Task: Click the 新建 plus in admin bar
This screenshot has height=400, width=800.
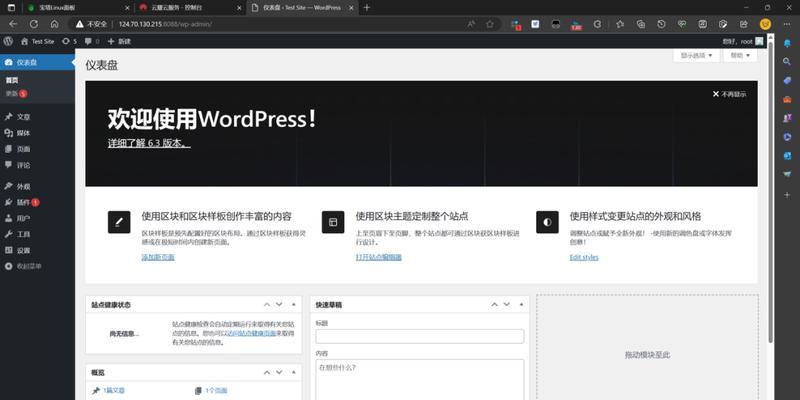Action: 119,41
